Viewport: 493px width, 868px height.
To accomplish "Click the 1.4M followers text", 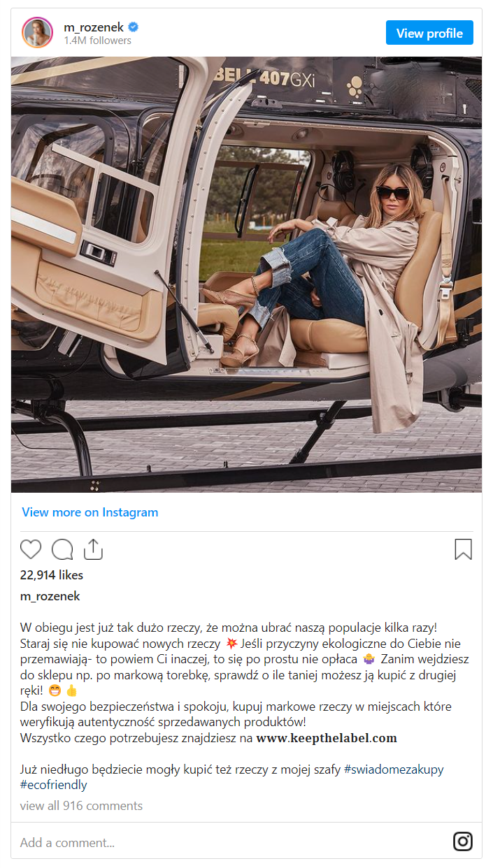I will pos(97,41).
